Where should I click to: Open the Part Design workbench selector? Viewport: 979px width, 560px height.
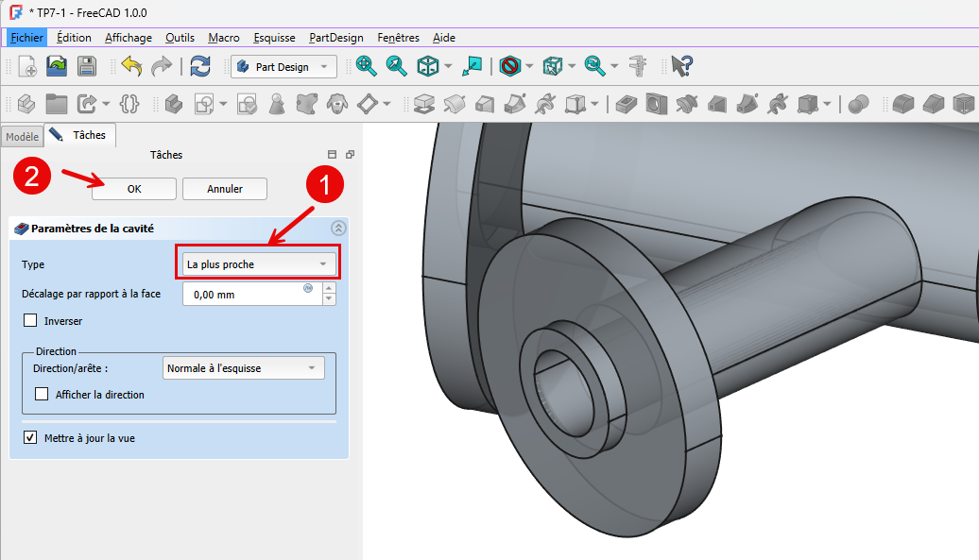(283, 67)
